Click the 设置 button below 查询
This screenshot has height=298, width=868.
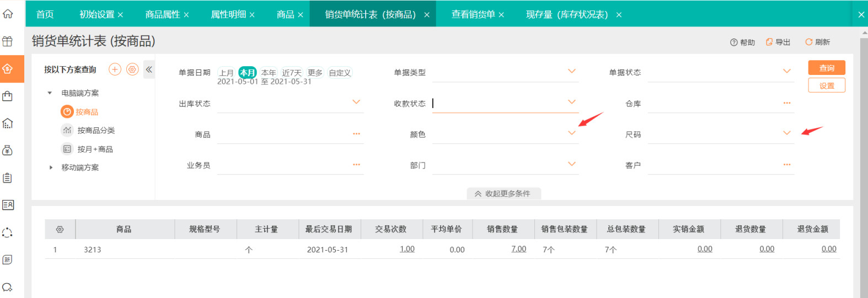826,85
